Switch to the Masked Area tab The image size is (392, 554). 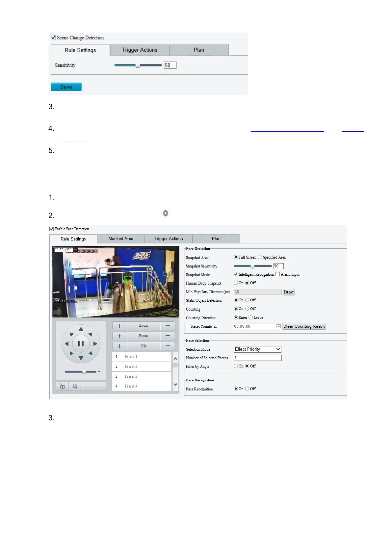pos(121,239)
